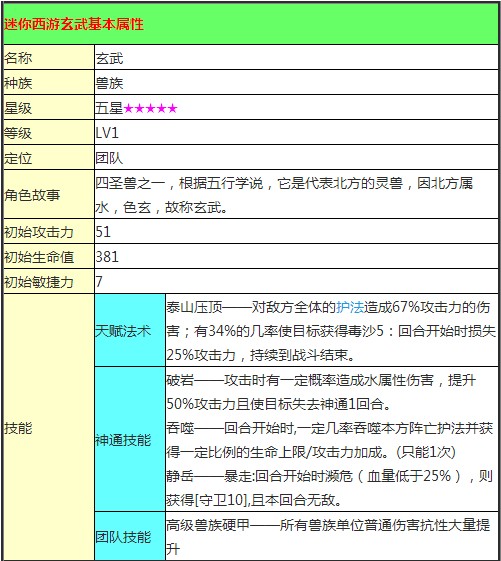The image size is (501, 561).
Task: Select the 团队技能 category cell
Action: (130, 536)
